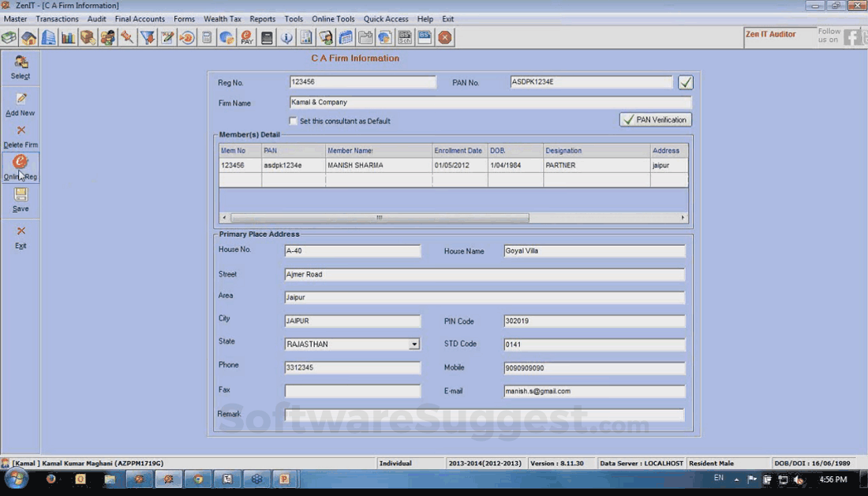Expand the State dropdown showing RAJASTHAN
Screen dimensions: 868x496
[414, 344]
